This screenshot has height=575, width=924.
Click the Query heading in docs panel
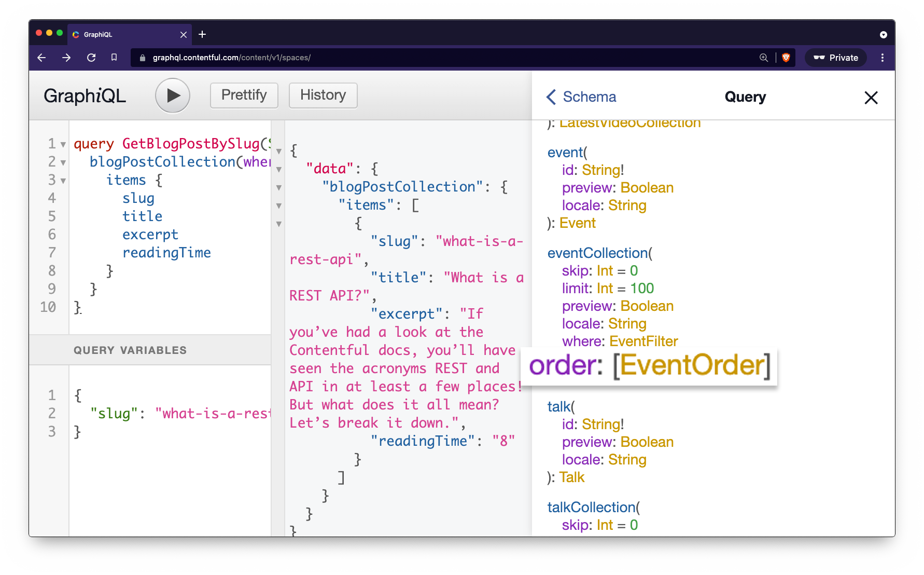point(745,97)
